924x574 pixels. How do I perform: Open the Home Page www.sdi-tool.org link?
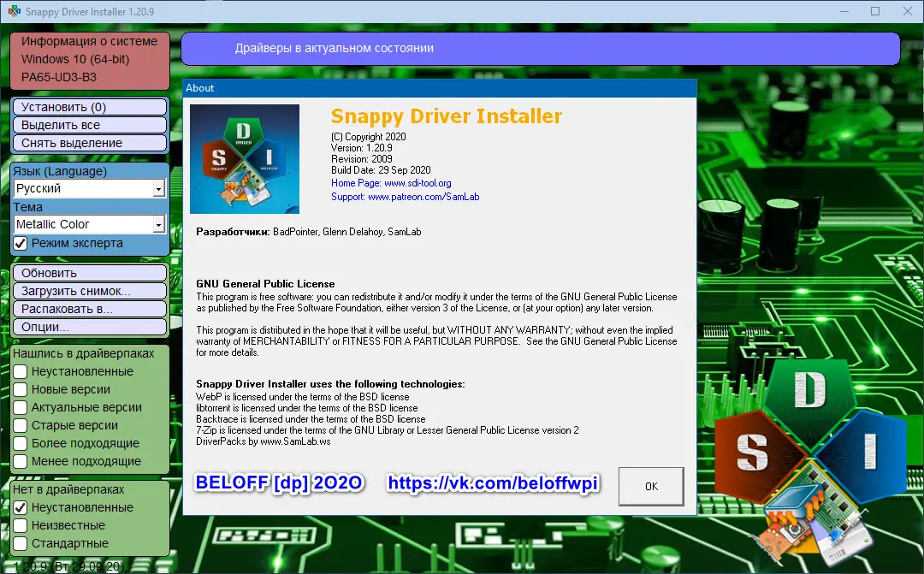point(391,183)
